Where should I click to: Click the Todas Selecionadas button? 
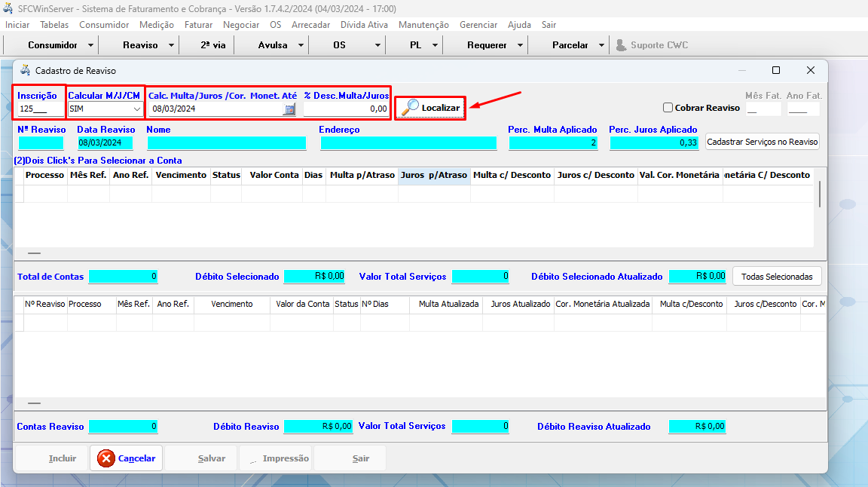point(776,277)
